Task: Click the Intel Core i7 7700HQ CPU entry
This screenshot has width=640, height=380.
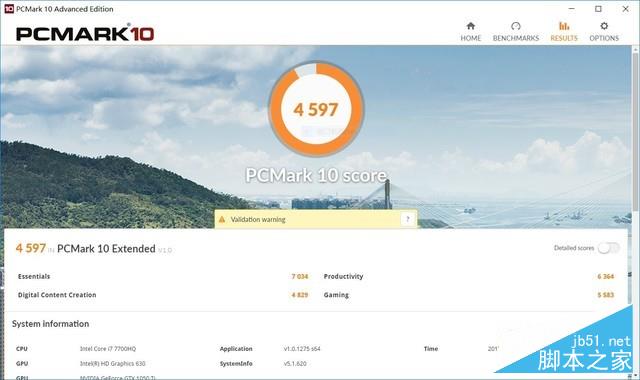Action: pos(108,349)
